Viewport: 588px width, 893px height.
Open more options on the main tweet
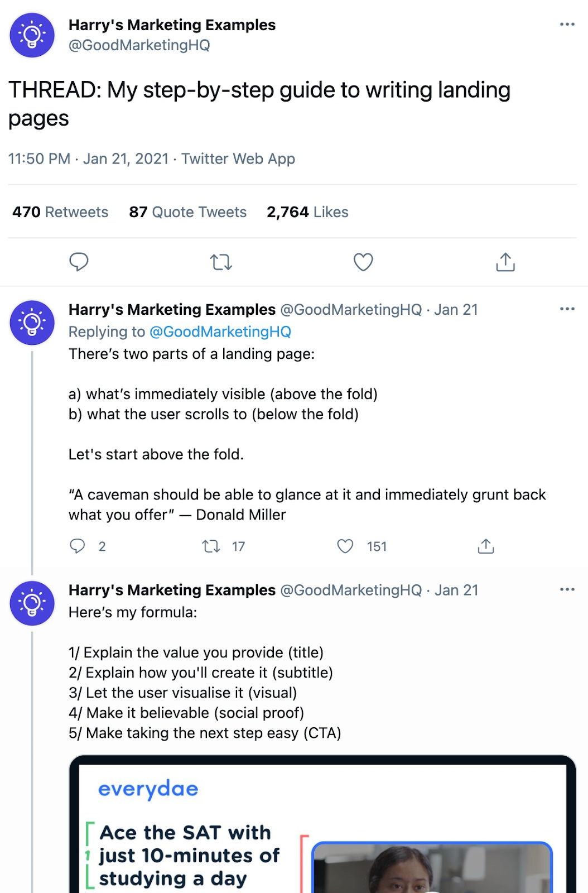tap(567, 25)
